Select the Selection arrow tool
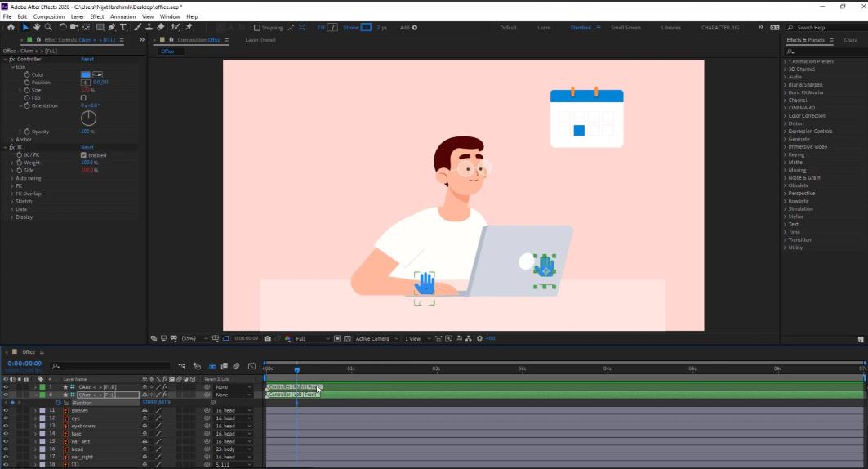This screenshot has height=469, width=868. [x=25, y=27]
